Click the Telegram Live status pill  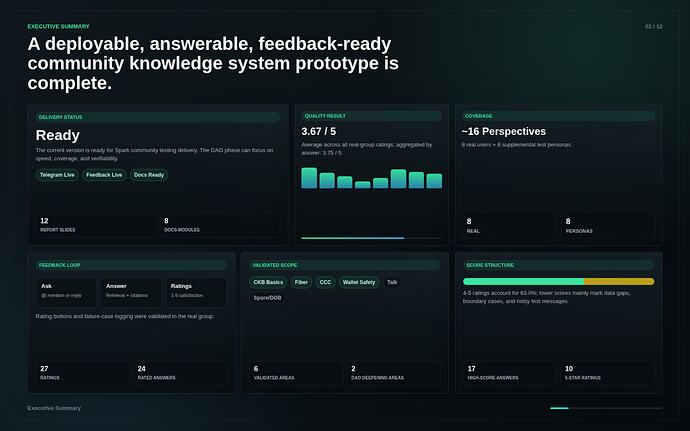click(57, 175)
